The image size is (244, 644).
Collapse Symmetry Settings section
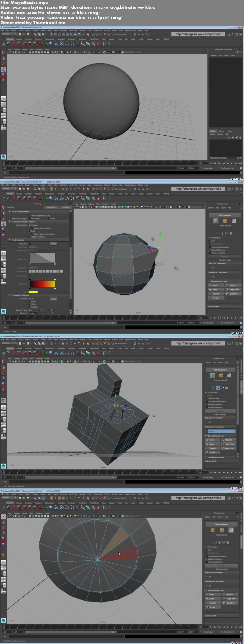9,295
